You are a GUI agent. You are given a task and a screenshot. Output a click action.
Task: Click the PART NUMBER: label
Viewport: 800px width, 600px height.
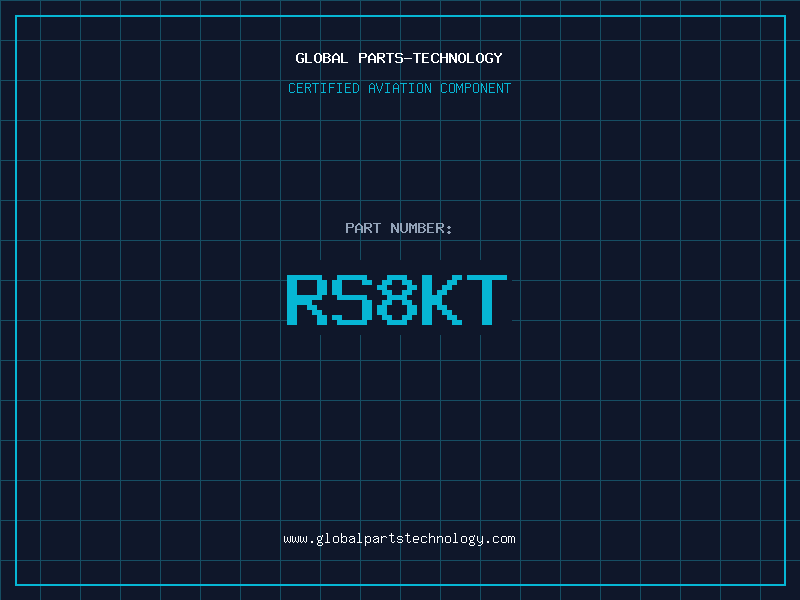pos(399,228)
